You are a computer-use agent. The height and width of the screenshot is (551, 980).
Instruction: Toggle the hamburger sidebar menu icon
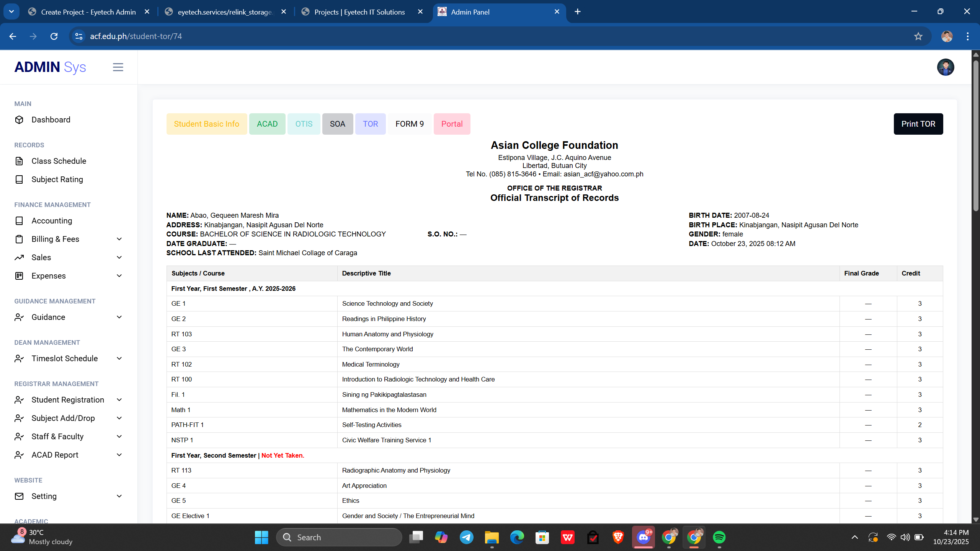(118, 67)
